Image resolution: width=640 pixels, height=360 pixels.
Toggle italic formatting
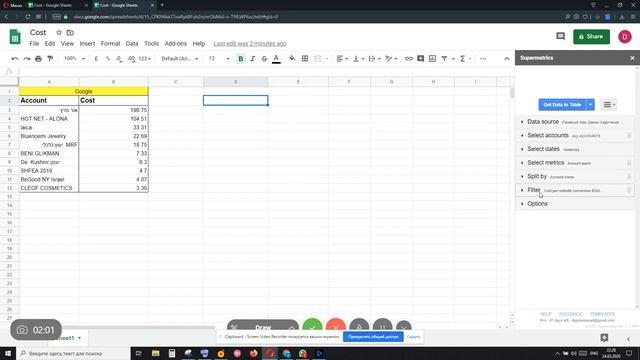point(253,59)
